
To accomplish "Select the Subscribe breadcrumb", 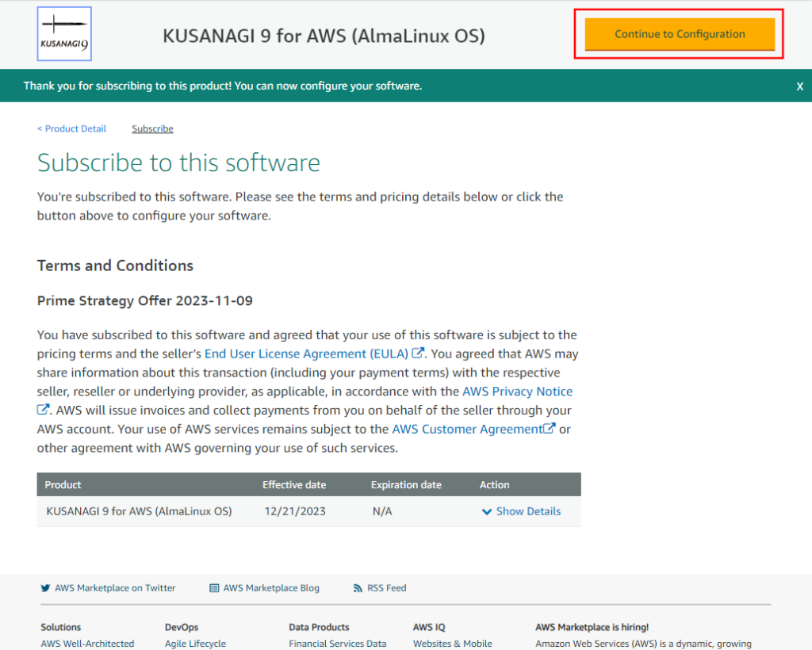I will (152, 128).
